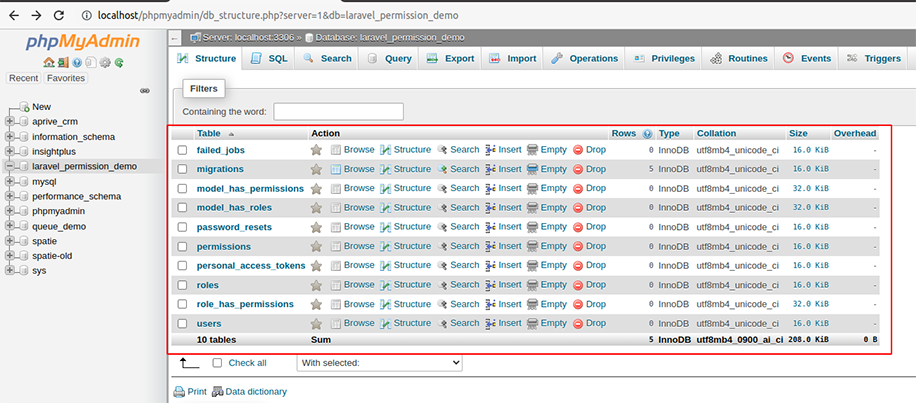Check the failed_jobs row checkbox
The image size is (916, 403).
tap(182, 150)
